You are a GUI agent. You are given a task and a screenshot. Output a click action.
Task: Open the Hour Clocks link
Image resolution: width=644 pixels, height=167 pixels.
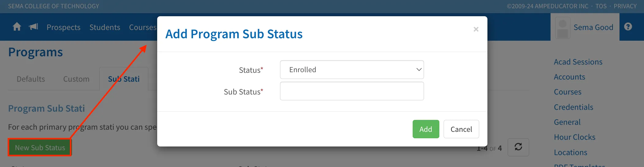point(574,137)
